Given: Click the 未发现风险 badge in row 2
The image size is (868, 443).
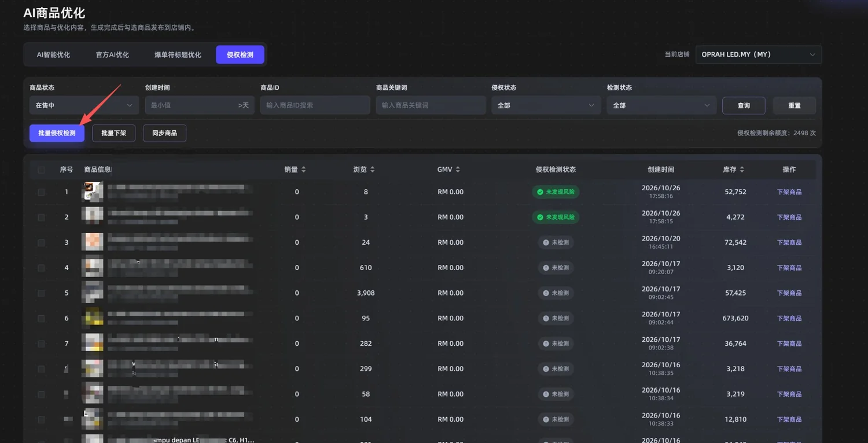Looking at the screenshot, I should pyautogui.click(x=556, y=217).
